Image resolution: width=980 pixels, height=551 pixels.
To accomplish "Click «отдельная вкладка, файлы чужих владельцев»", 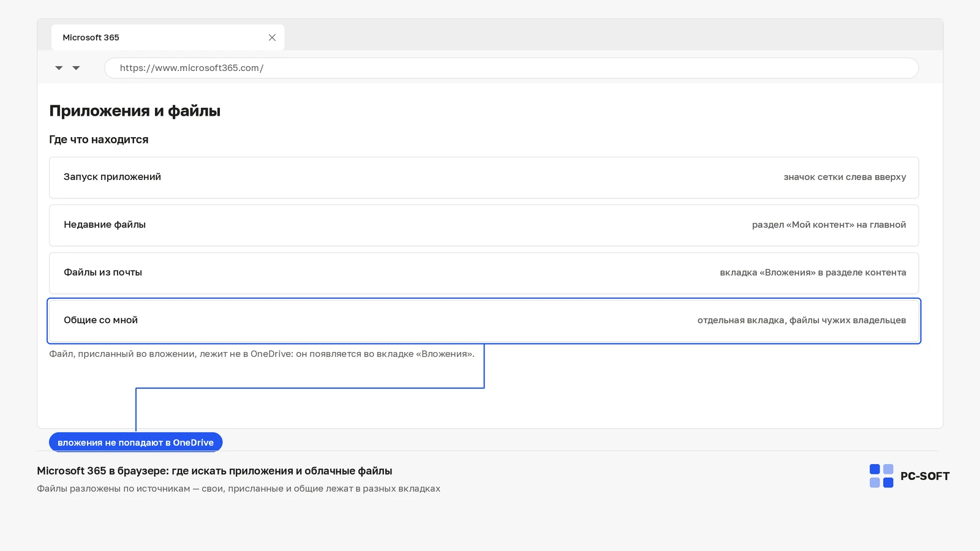I will 801,320.
